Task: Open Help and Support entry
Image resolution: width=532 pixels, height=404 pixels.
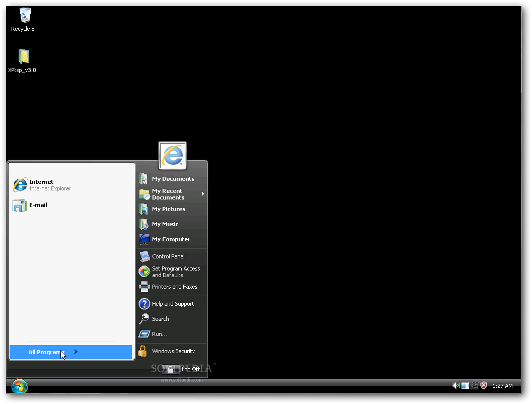Action: pos(173,304)
